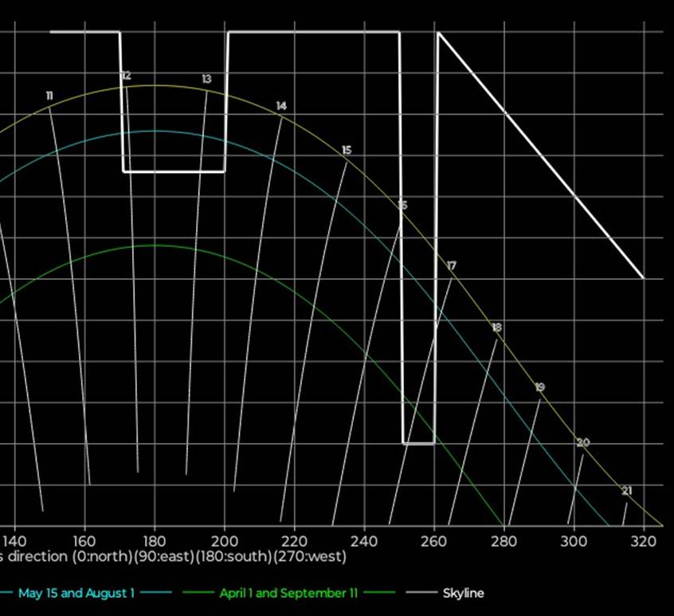Select the hour 12 marker label
This screenshot has width=674, height=616.
click(126, 76)
